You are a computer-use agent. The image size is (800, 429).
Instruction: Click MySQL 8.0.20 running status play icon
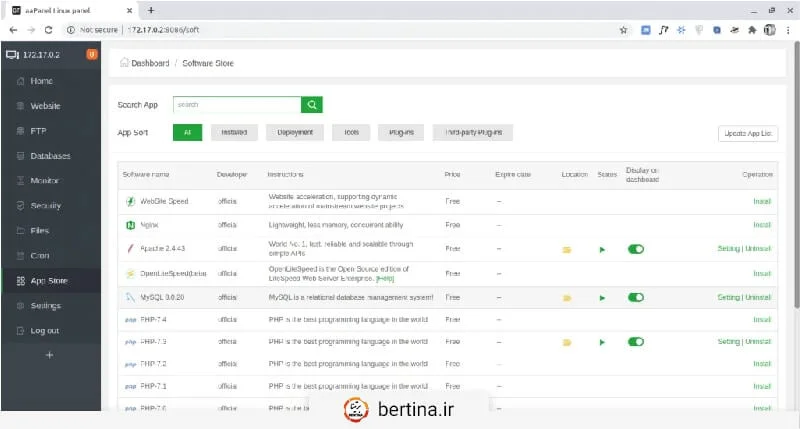coord(602,298)
